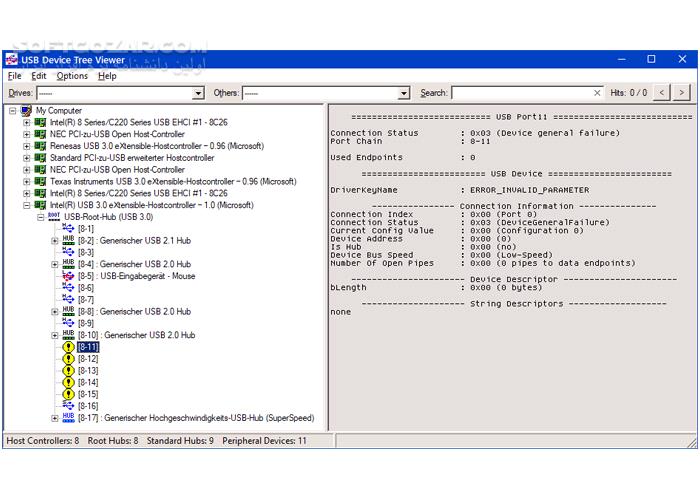Collapse the USB-Root-Hub (USB 3.0) node
The image size is (700, 498).
tap(41, 217)
